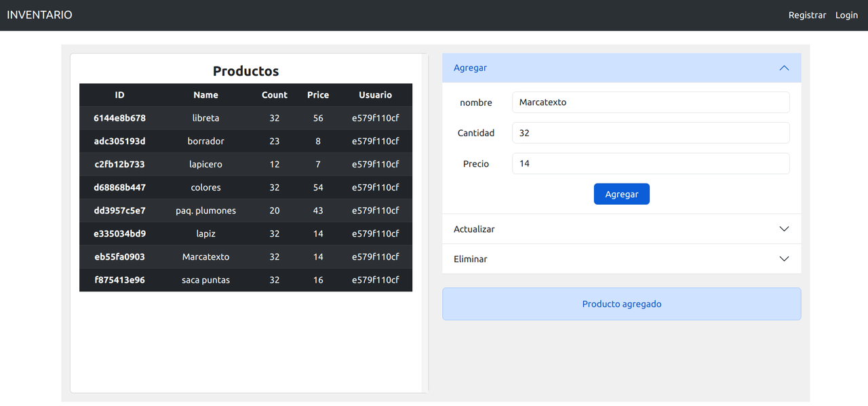868x406 pixels.
Task: Select the 'colores' product name
Action: (205, 187)
